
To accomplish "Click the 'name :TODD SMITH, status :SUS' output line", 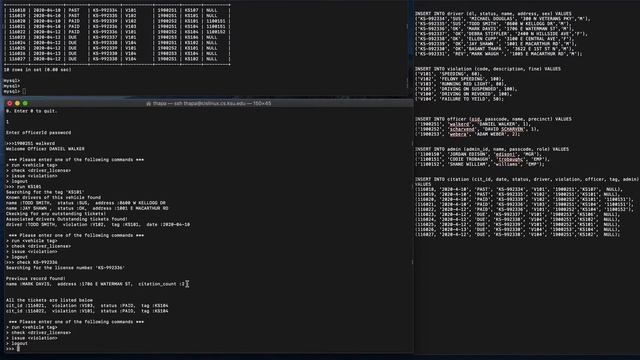I will [86, 203].
